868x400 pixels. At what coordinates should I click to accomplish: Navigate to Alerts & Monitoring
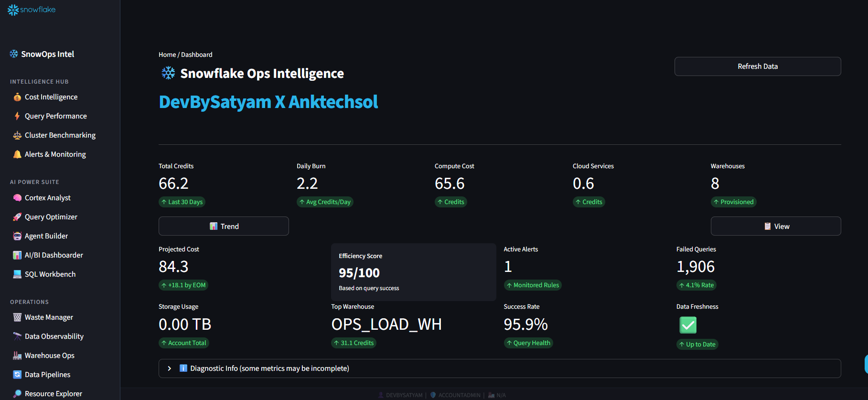click(55, 154)
